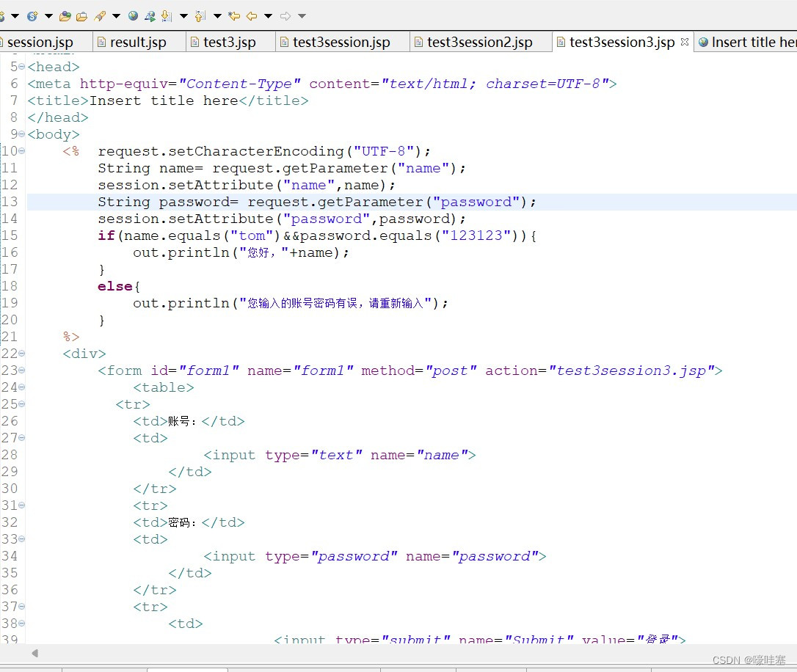This screenshot has height=672, width=797.
Task: Collapse the head tag fold on line 5
Action: 21,67
